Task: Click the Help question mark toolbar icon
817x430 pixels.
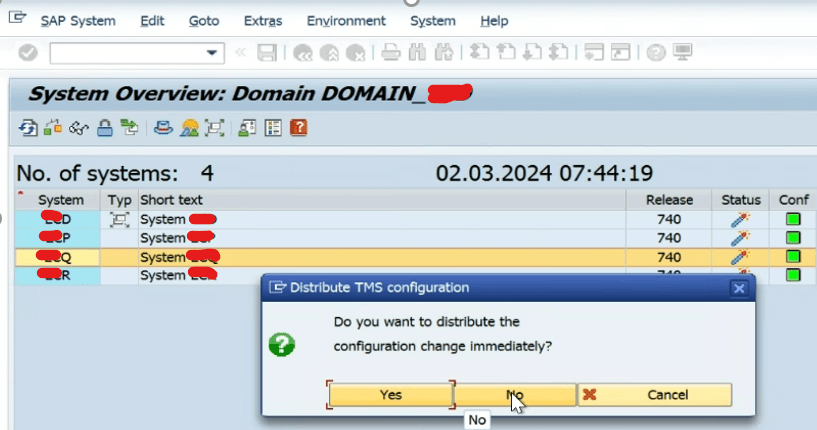Action: tap(656, 53)
